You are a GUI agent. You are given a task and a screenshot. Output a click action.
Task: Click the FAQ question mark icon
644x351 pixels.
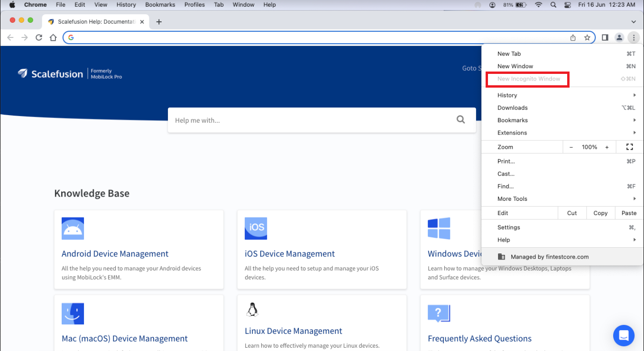(x=439, y=313)
